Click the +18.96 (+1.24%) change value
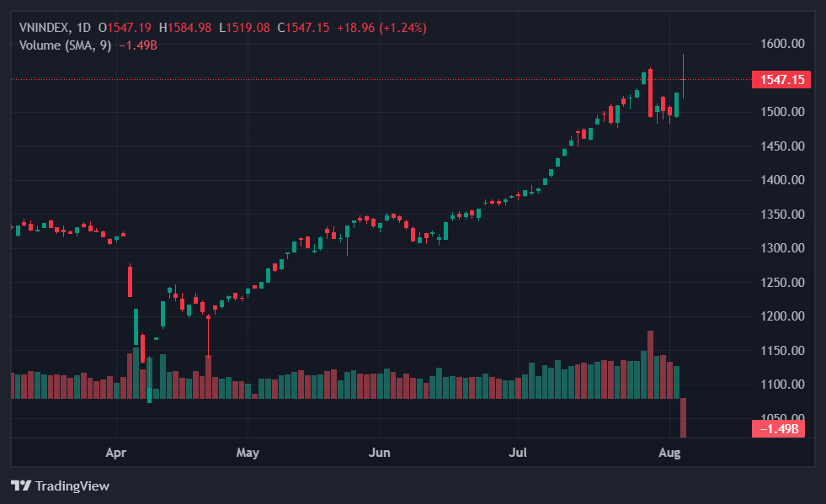The height and width of the screenshot is (504, 826). (x=382, y=28)
